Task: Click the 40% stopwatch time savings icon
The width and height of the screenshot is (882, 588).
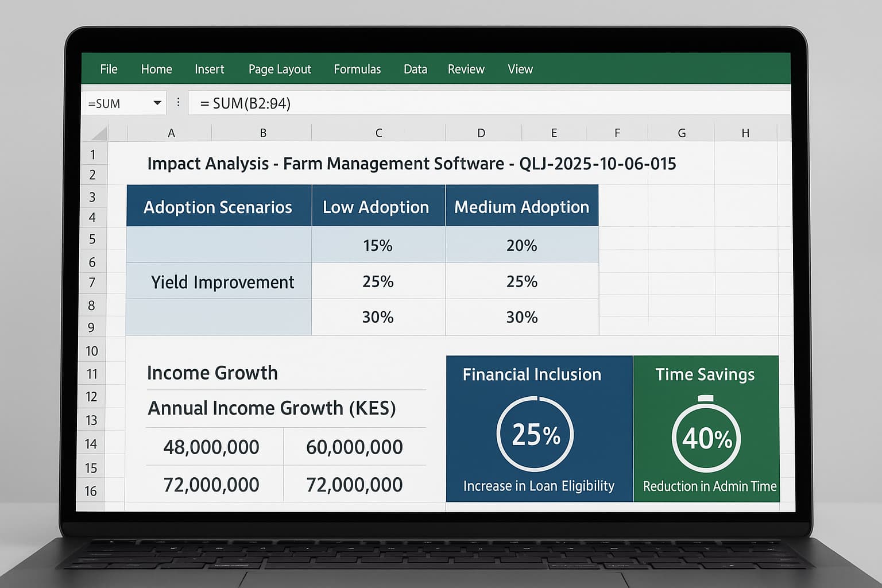Action: (x=706, y=436)
